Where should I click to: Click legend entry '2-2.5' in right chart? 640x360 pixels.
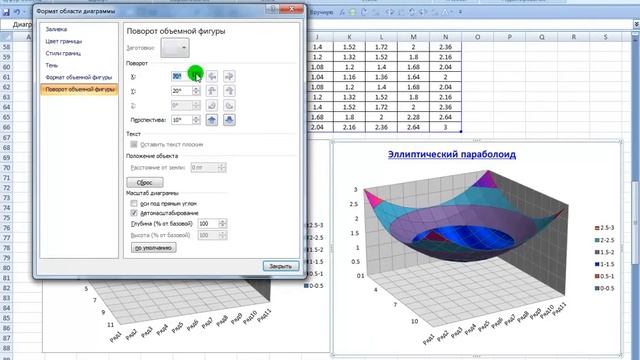[x=605, y=240]
